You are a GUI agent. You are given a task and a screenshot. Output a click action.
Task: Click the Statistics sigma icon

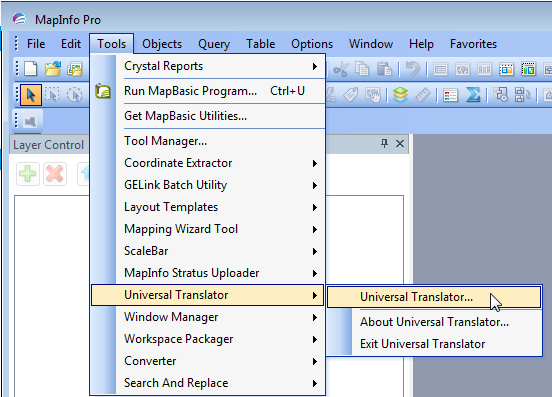[473, 95]
